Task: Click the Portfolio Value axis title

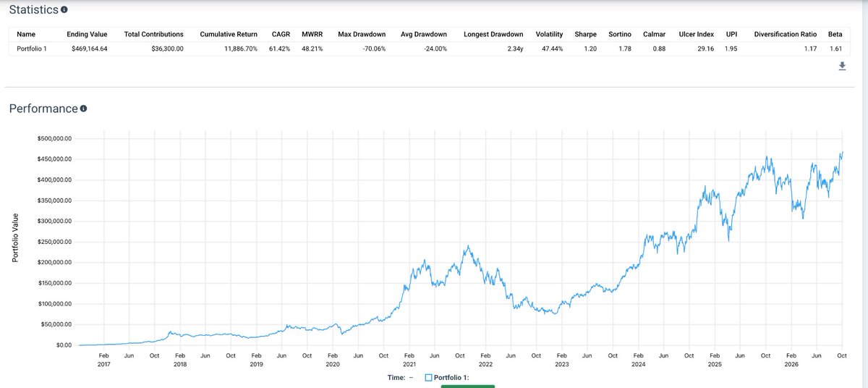Action: (16, 238)
